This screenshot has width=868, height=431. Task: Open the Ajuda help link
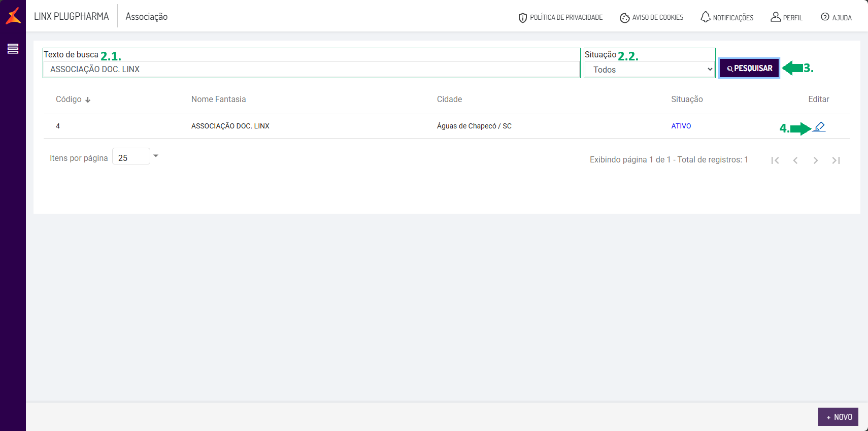pyautogui.click(x=836, y=17)
